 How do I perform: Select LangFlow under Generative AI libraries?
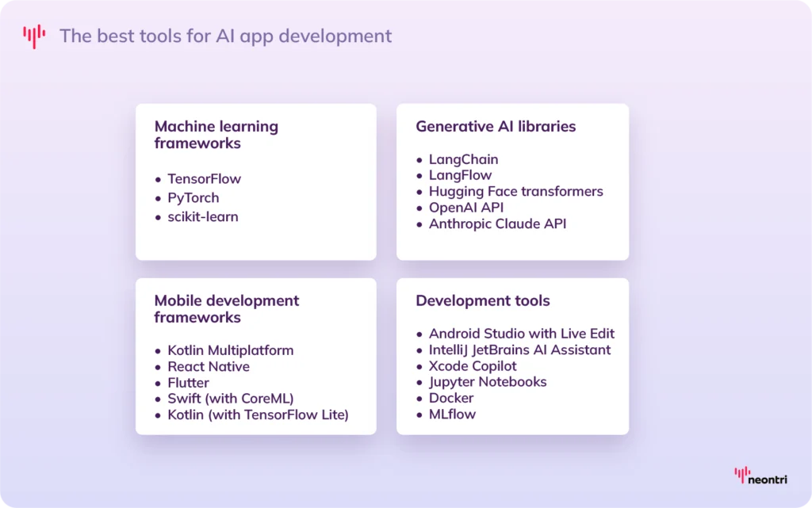(x=460, y=175)
